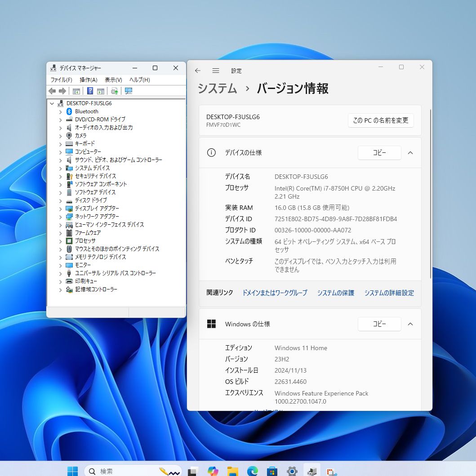The height and width of the screenshot is (476, 476).
Task: Open Snipping Tool from the taskbar
Action: [x=332, y=472]
